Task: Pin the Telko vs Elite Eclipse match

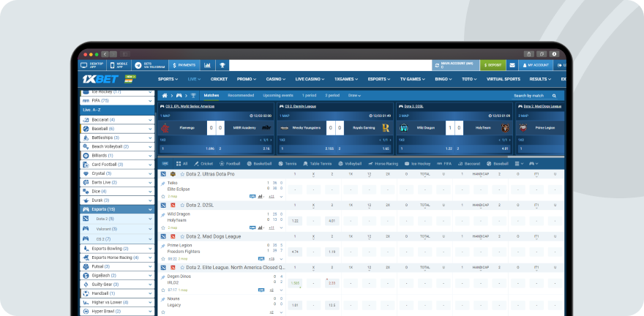Action: click(163, 184)
